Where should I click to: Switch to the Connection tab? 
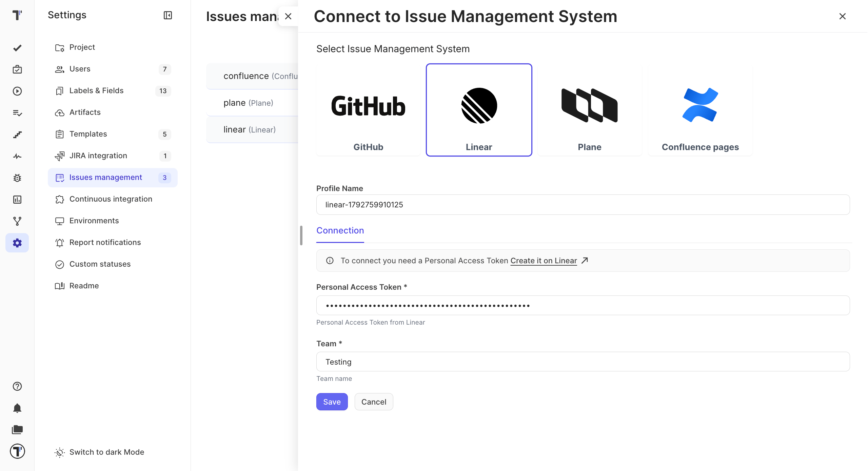pyautogui.click(x=340, y=231)
